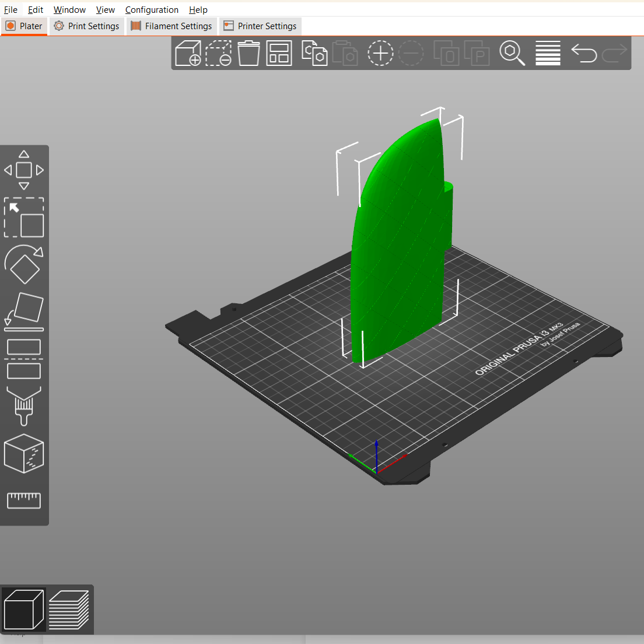Enable variable layer height editing
This screenshot has width=644, height=644.
[547, 53]
